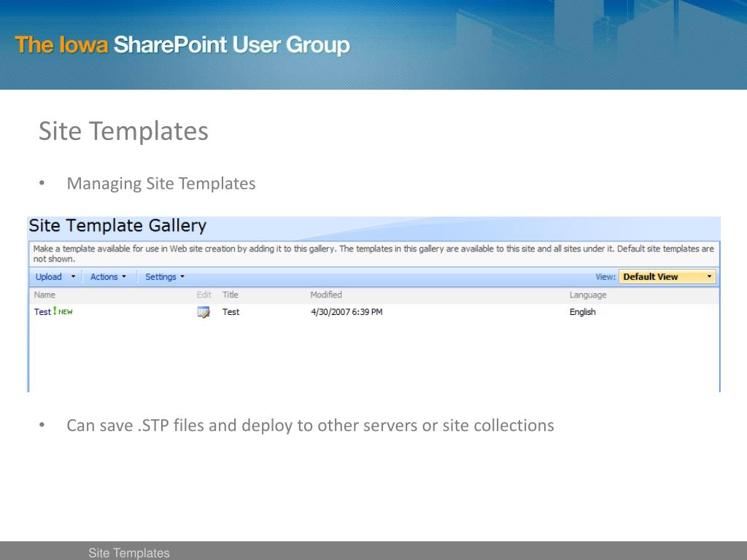Click the .STP files bullet text
Viewport: 747px width, 560px height.
[310, 425]
